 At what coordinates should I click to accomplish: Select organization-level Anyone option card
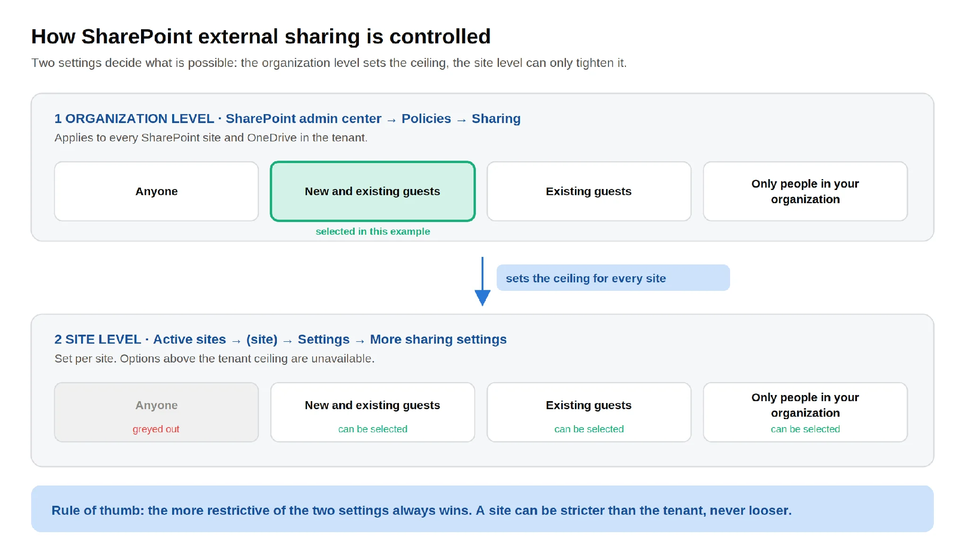coord(156,191)
